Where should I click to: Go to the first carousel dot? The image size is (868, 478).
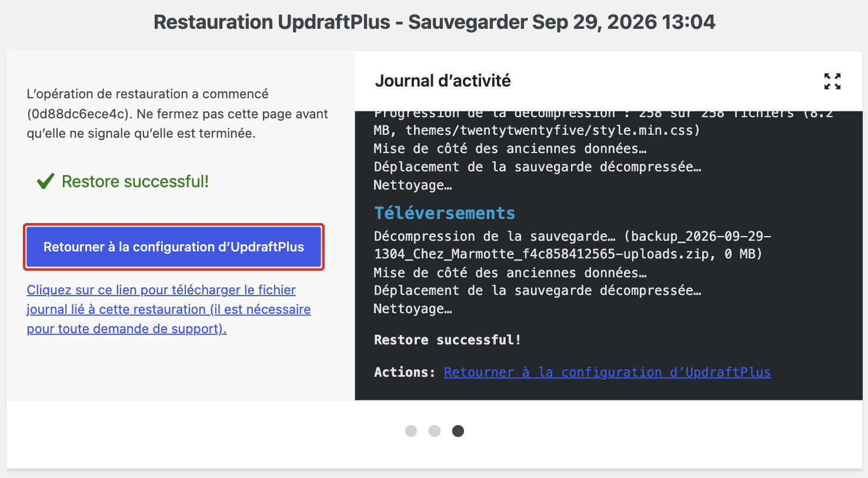pos(411,431)
